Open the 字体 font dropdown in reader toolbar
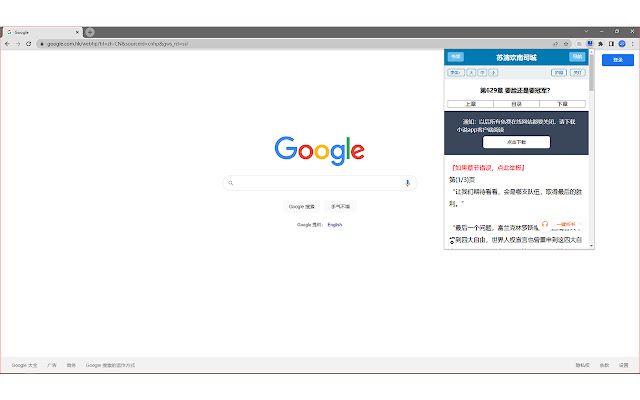Image resolution: width=640 pixels, height=400 pixels. (x=456, y=73)
